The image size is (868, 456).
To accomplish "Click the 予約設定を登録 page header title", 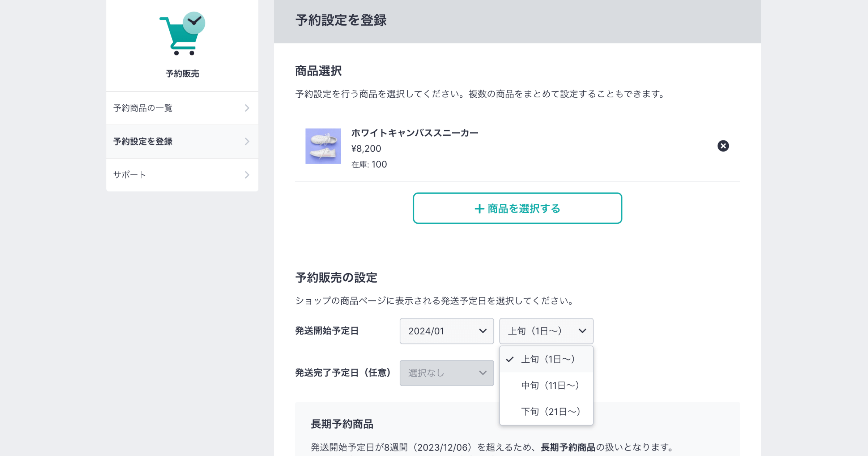I will coord(341,20).
